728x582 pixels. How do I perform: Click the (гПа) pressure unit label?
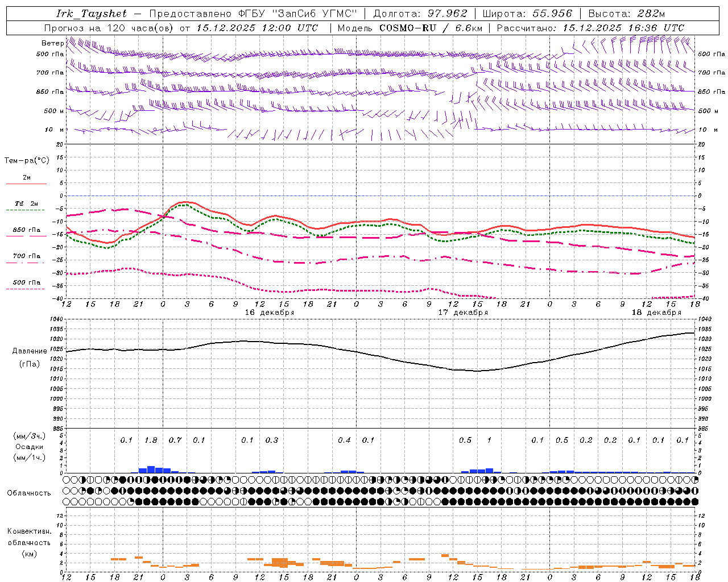[30, 364]
